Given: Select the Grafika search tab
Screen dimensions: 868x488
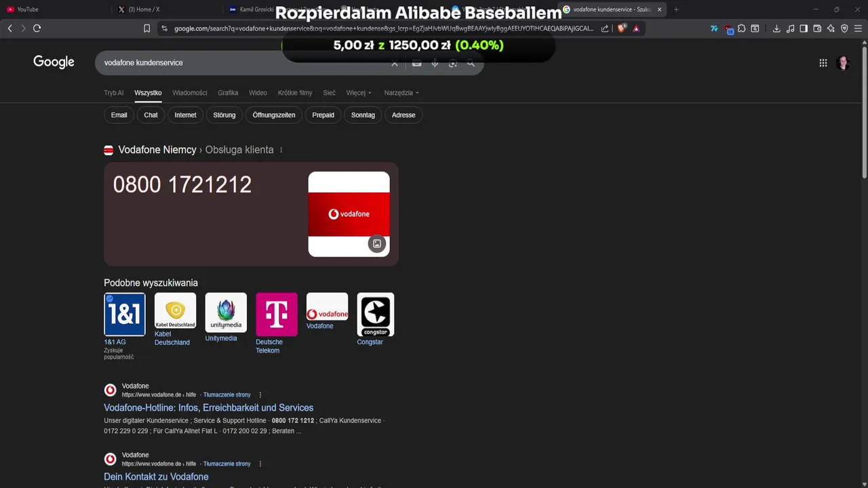Looking at the screenshot, I should (x=228, y=93).
